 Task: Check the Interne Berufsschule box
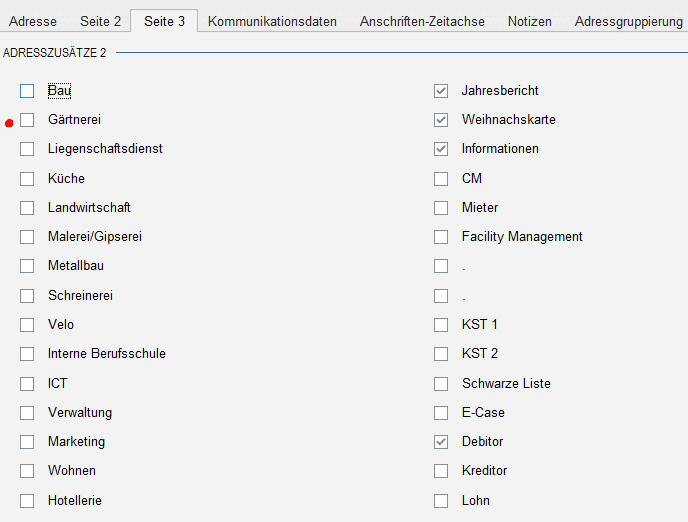pyautogui.click(x=27, y=354)
